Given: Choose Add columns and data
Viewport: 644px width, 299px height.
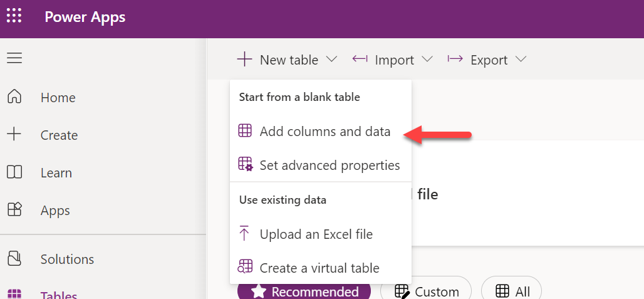Looking at the screenshot, I should 320,132.
